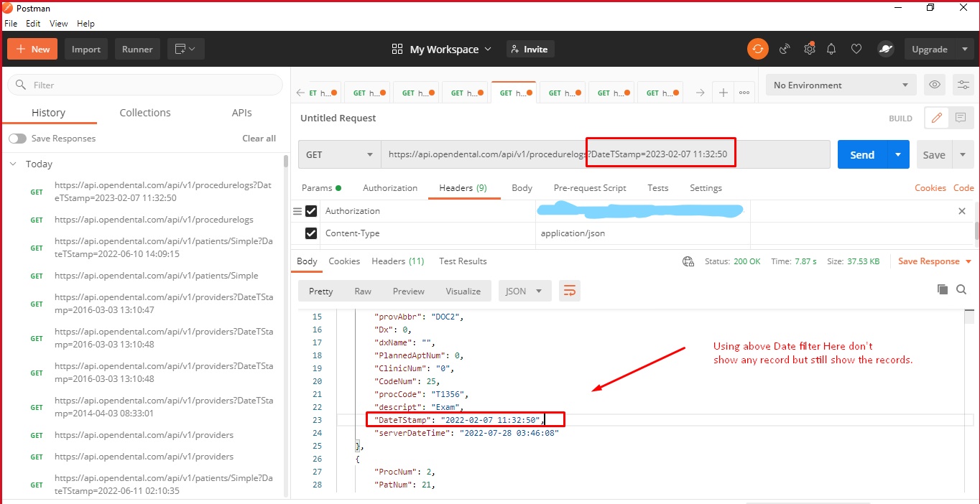Open the Runner
The image size is (980, 504).
[137, 49]
